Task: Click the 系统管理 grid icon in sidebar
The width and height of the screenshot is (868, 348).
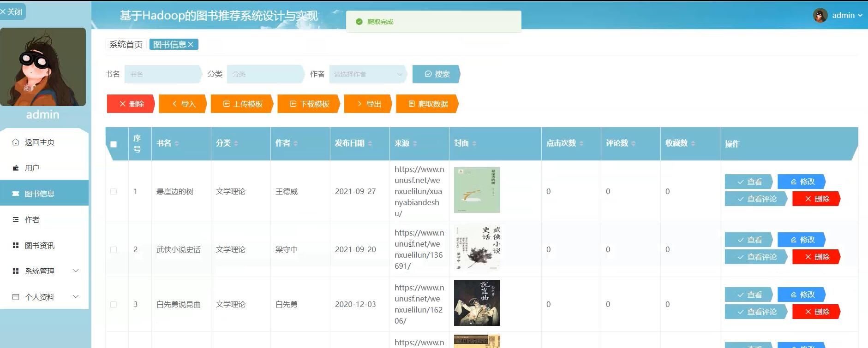Action: pos(16,271)
